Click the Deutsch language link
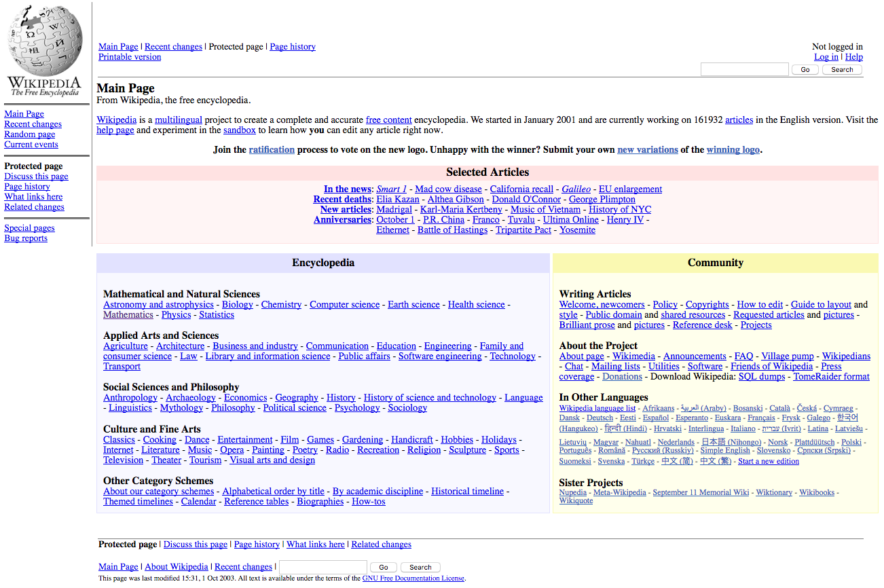The height and width of the screenshot is (588, 884). click(600, 418)
